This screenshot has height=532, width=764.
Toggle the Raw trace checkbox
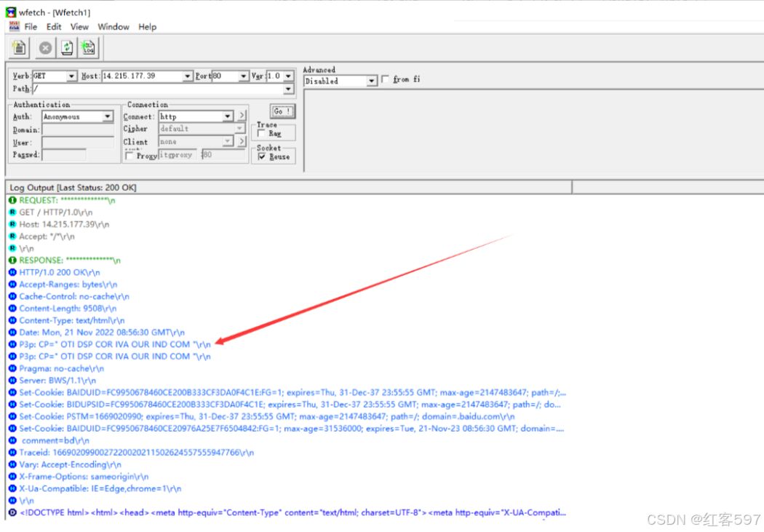click(262, 133)
